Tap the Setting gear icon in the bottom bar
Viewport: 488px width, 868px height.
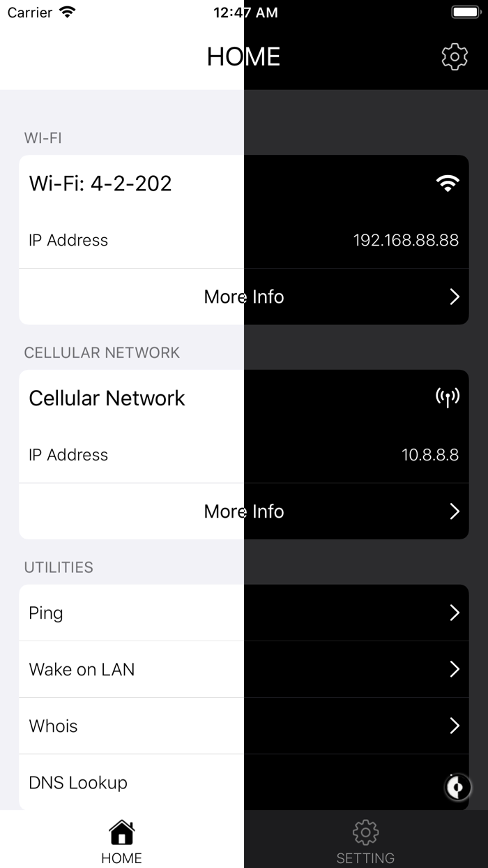pyautogui.click(x=365, y=832)
